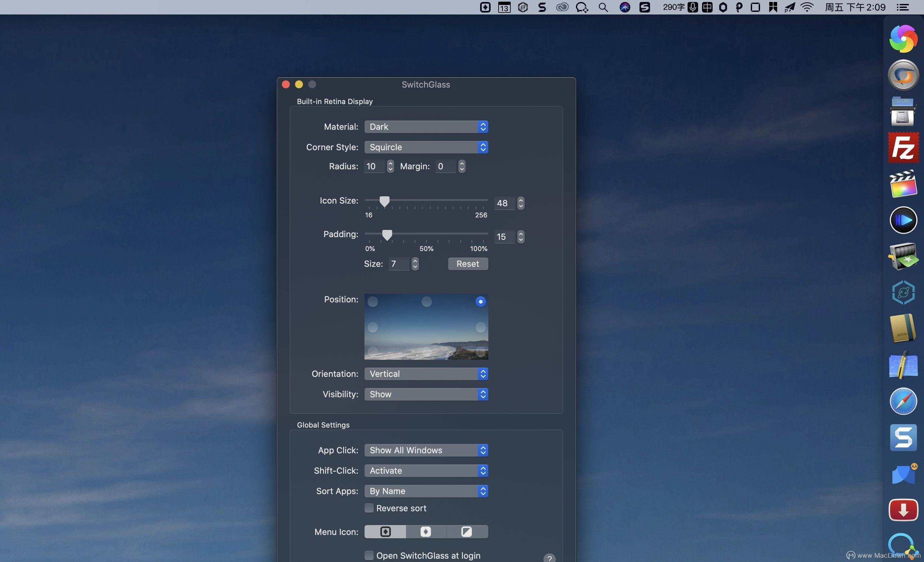Launch Safari from the app switcher

[x=903, y=401]
